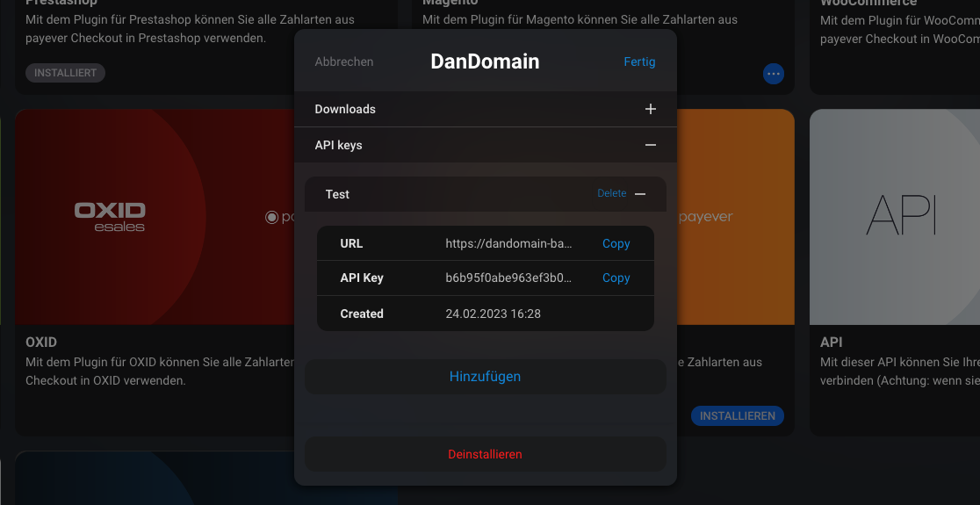Collapse the API keys section minus icon

(651, 145)
